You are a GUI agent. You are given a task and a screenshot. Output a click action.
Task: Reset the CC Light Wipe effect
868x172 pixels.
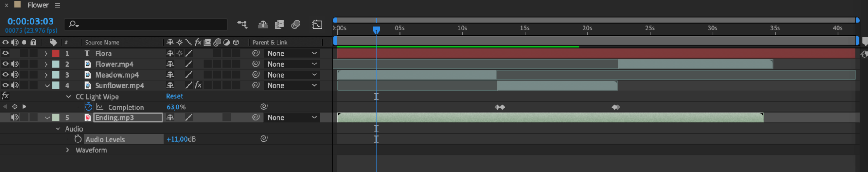(x=175, y=96)
